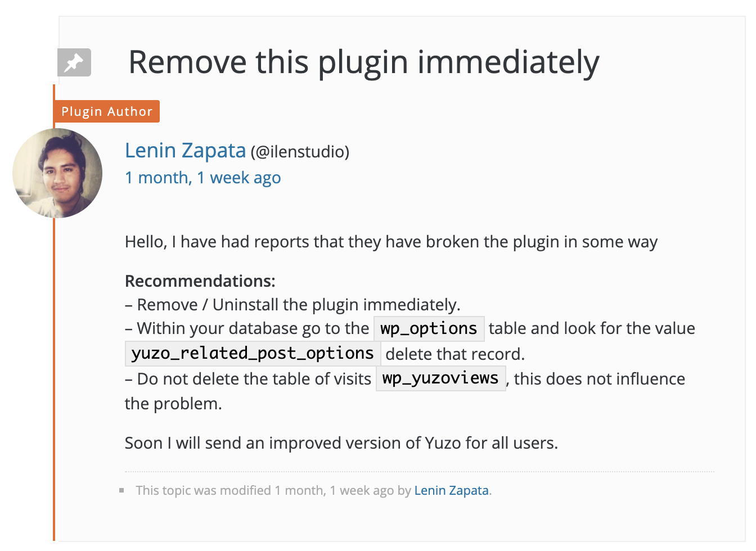Screen dimensions: 756x551
Task: Click the orange Plugin Author badge
Action: [107, 111]
